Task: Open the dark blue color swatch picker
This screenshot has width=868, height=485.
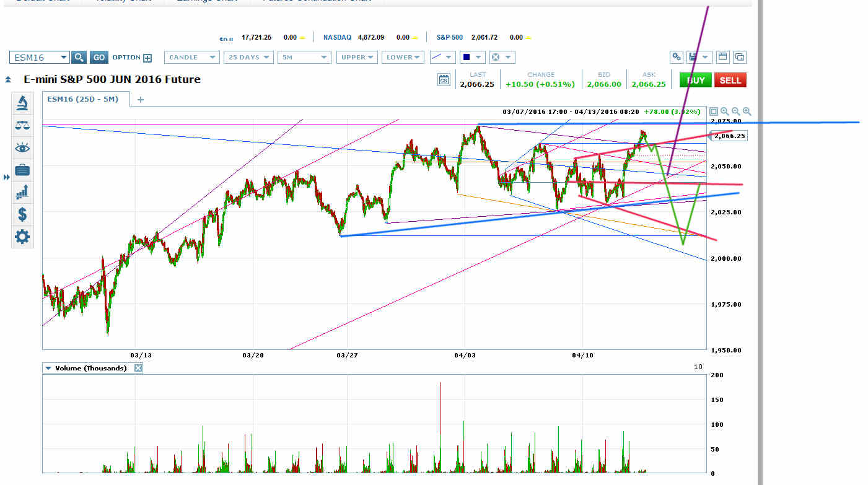Action: pos(470,58)
